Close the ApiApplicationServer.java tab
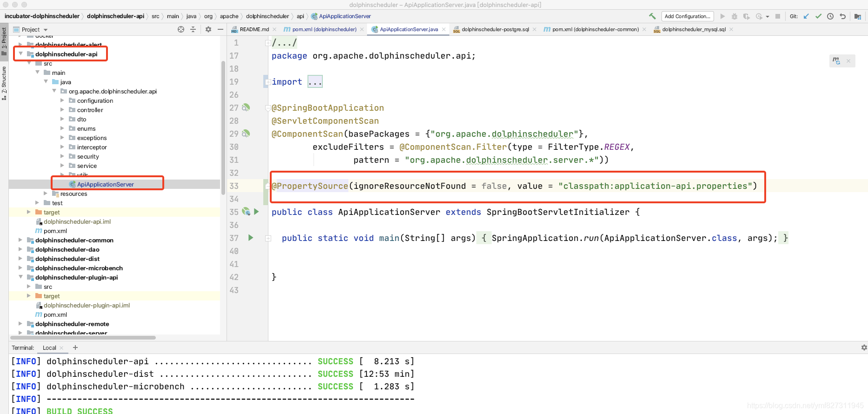The height and width of the screenshot is (414, 868). (444, 29)
